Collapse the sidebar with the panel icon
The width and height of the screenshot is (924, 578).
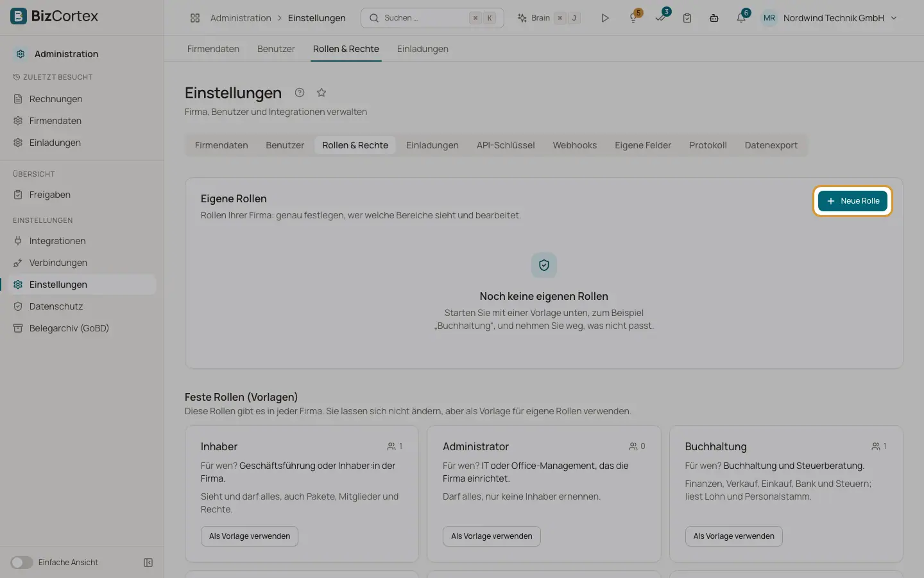148,563
